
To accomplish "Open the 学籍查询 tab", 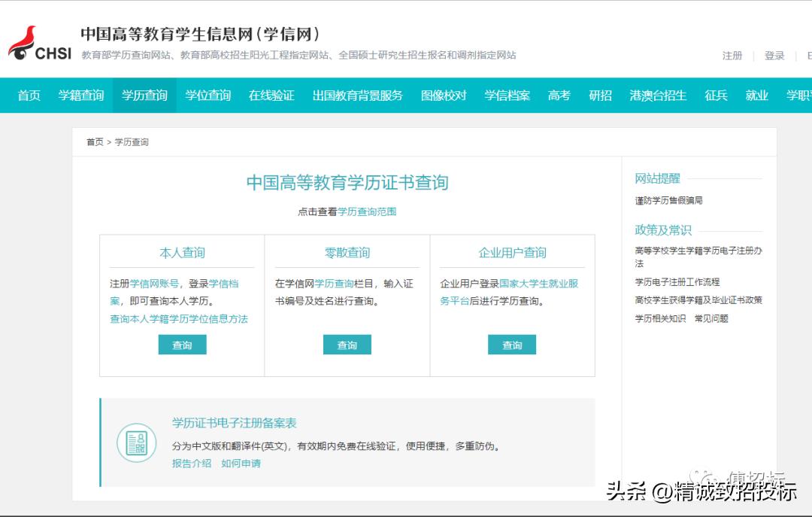I will 81,96.
